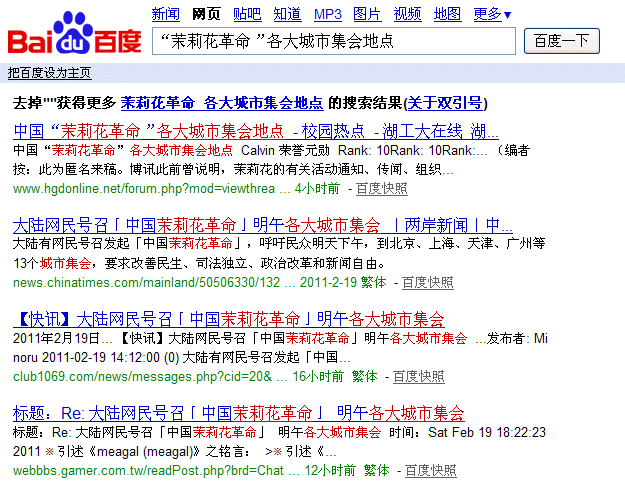The height and width of the screenshot is (481, 625).
Task: Open the 两岸新闻 result title
Action: (x=263, y=224)
